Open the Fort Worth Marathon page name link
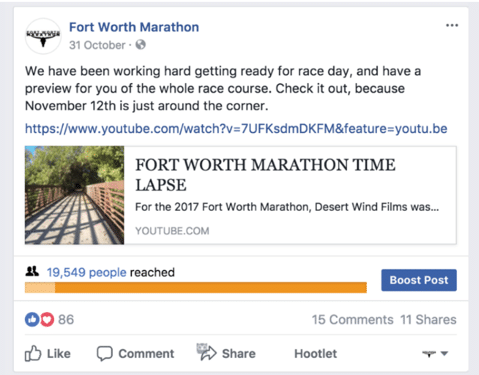The width and height of the screenshot is (479, 375). pos(134,27)
